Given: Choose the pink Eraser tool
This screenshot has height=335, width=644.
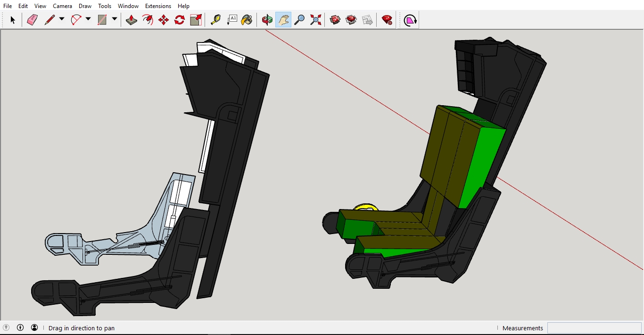Looking at the screenshot, I should (32, 20).
